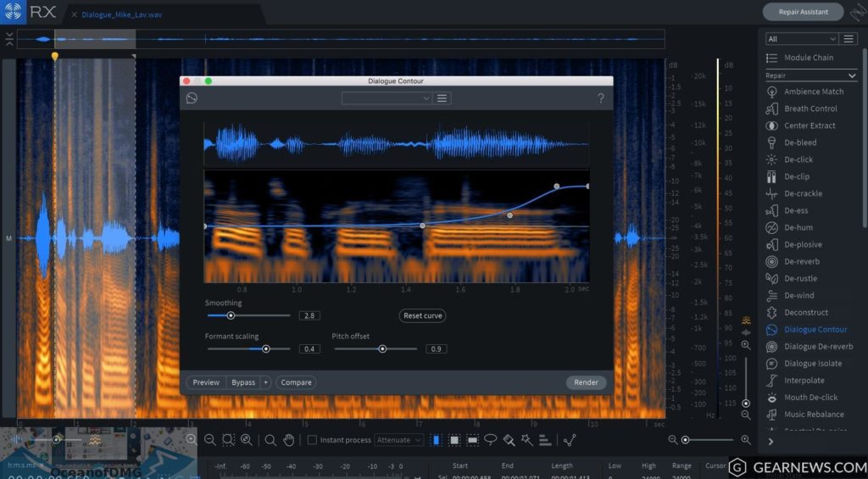Click zoom to selection icon

(228, 440)
